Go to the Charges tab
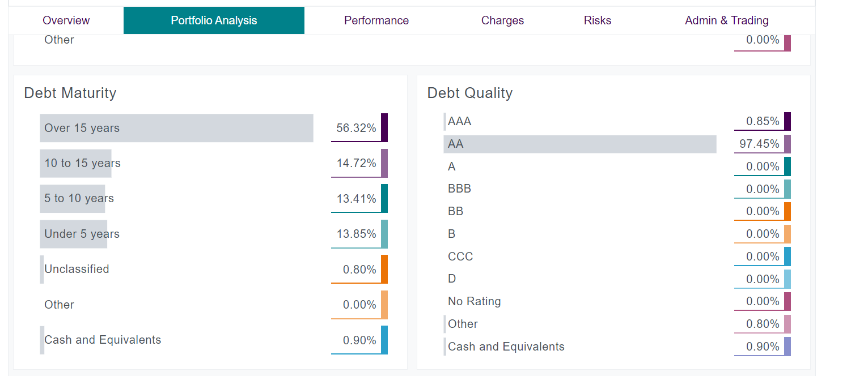The width and height of the screenshot is (868, 376). click(x=502, y=20)
